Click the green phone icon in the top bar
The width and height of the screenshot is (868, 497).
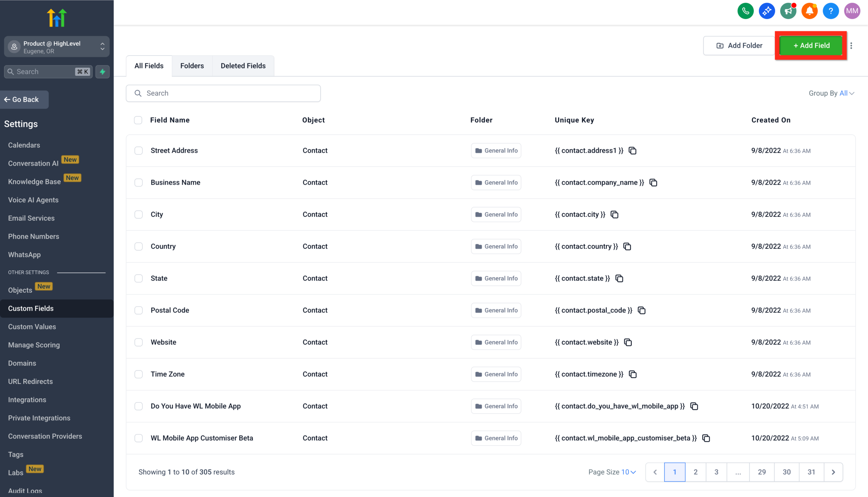(x=745, y=11)
